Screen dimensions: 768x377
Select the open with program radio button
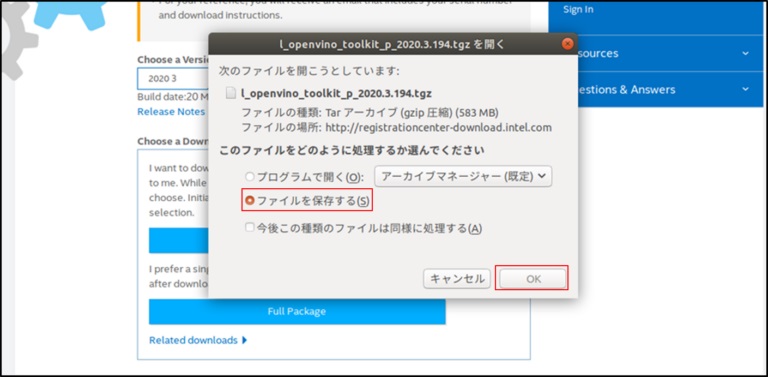pyautogui.click(x=250, y=177)
